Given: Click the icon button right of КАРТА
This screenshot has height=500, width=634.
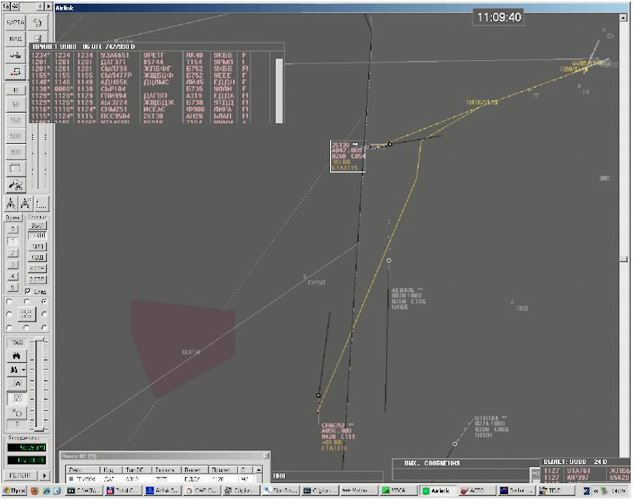Looking at the screenshot, I should tap(37, 22).
